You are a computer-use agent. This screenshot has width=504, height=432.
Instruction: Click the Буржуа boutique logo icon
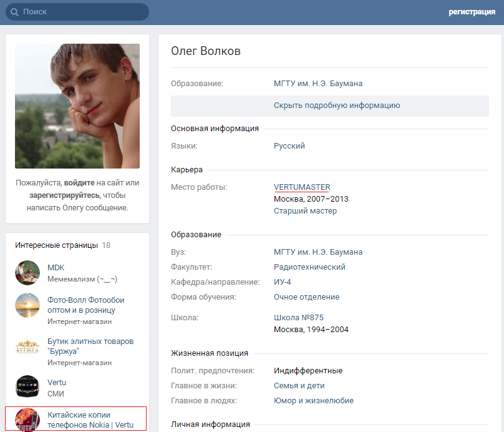[x=27, y=346]
